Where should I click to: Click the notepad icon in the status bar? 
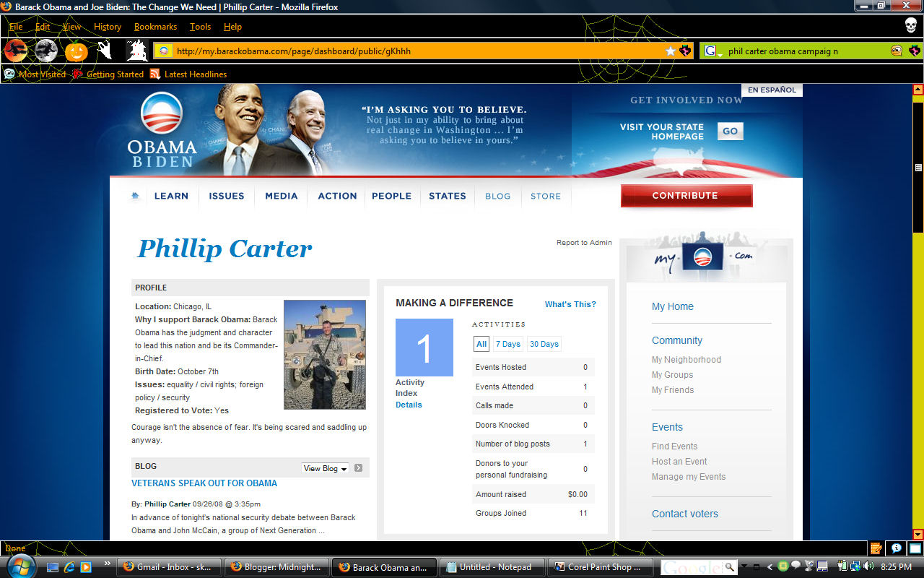pyautogui.click(x=876, y=548)
